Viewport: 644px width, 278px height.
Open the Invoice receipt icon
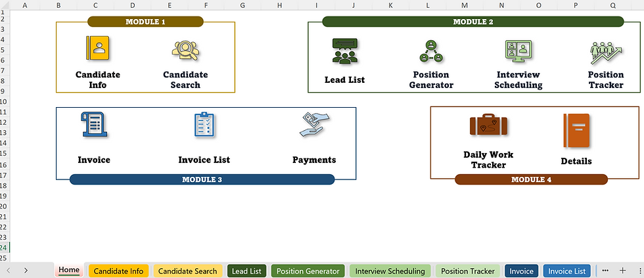(x=94, y=124)
